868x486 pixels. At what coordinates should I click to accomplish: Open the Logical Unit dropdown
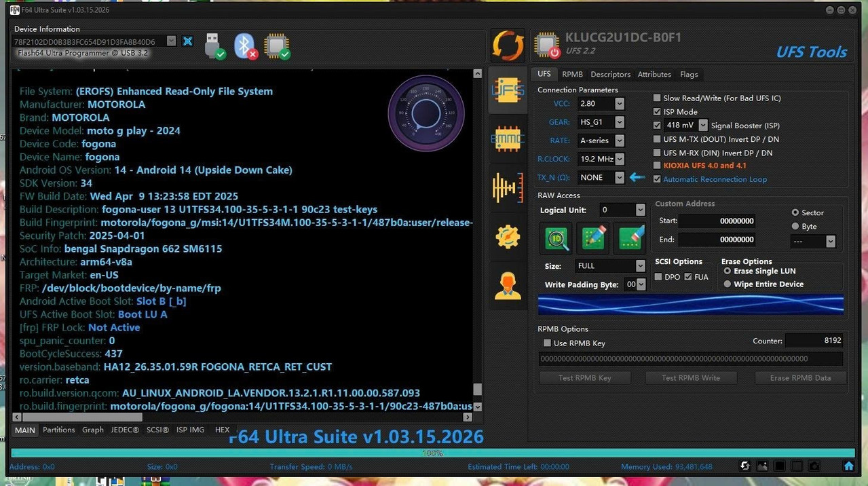640,210
